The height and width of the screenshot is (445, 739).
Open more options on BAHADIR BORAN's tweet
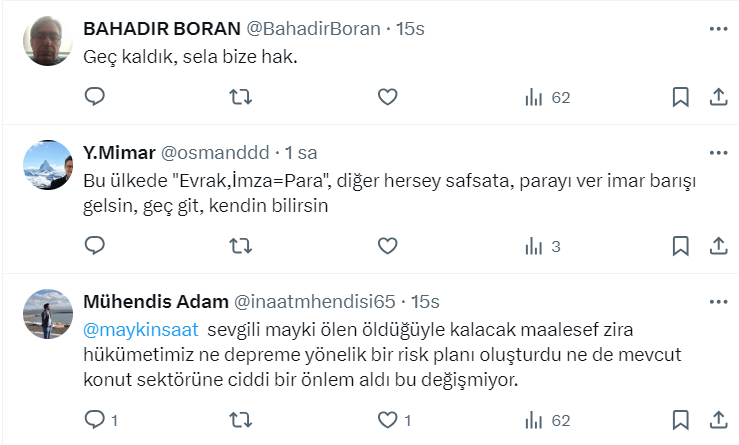point(717,29)
